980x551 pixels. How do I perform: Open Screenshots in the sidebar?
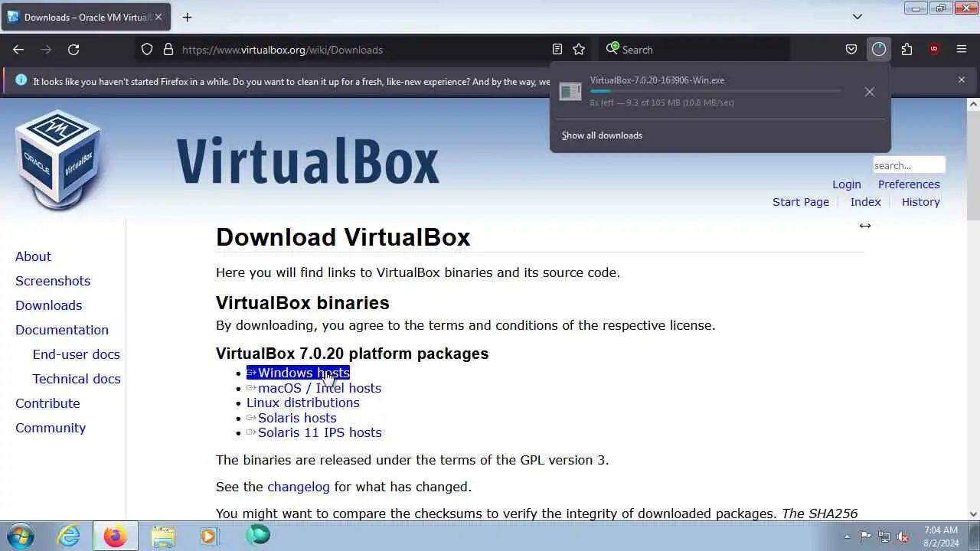53,281
